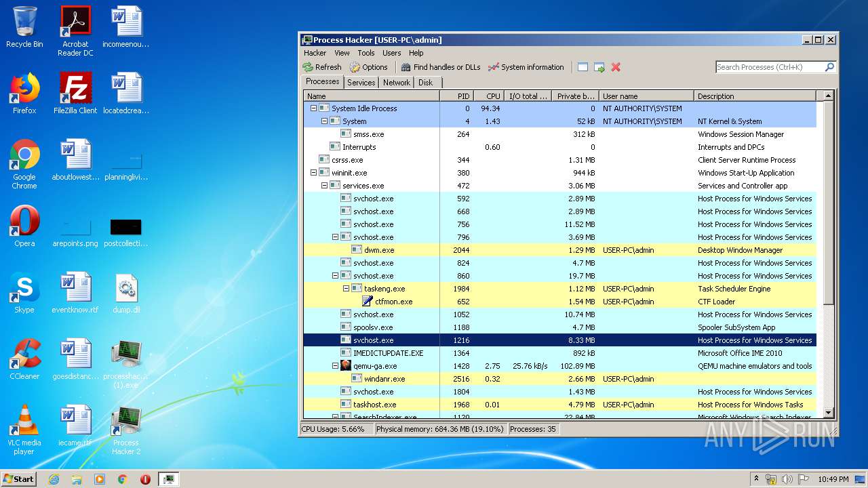Image resolution: width=868 pixels, height=488 pixels.
Task: Sort by the Description column header
Action: (x=755, y=96)
